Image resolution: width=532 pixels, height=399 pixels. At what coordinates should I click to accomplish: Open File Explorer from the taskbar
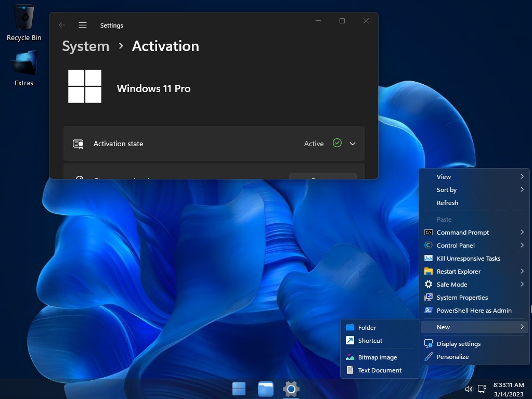click(x=265, y=389)
